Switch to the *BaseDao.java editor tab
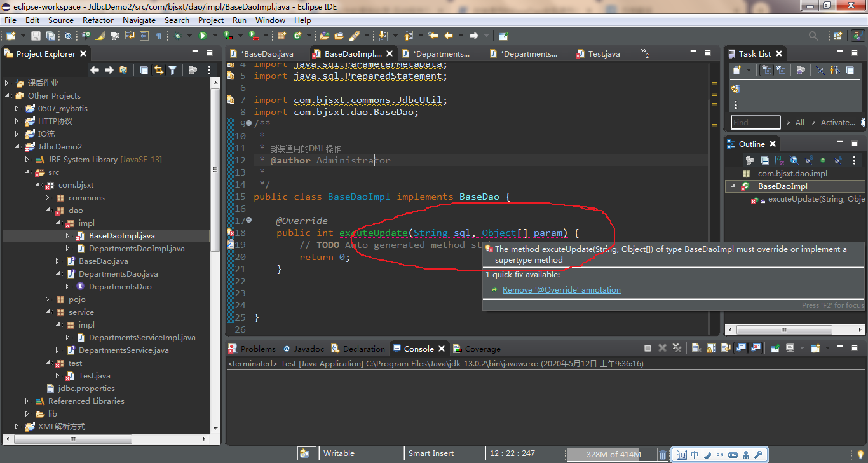The height and width of the screenshot is (463, 868). point(262,54)
